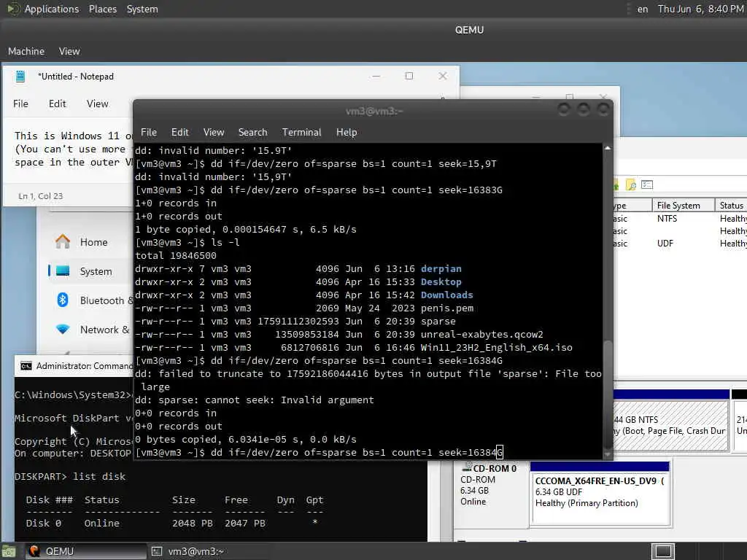Open Notepad Edit menu
The width and height of the screenshot is (747, 560).
[57, 104]
